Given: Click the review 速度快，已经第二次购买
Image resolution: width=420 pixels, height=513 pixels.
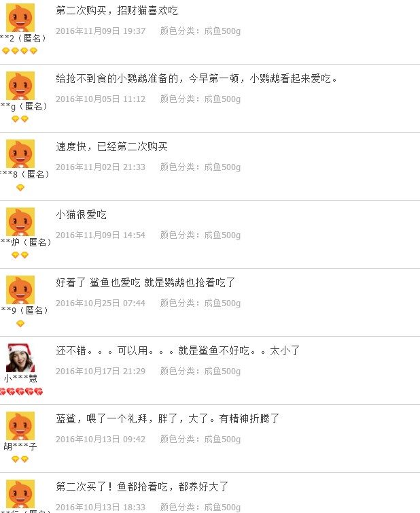Looking at the screenshot, I should point(111,146).
